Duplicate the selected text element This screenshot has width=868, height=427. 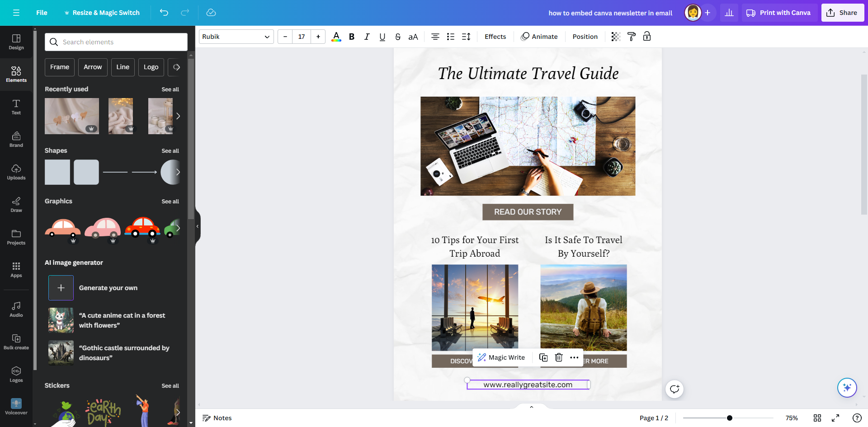(543, 357)
